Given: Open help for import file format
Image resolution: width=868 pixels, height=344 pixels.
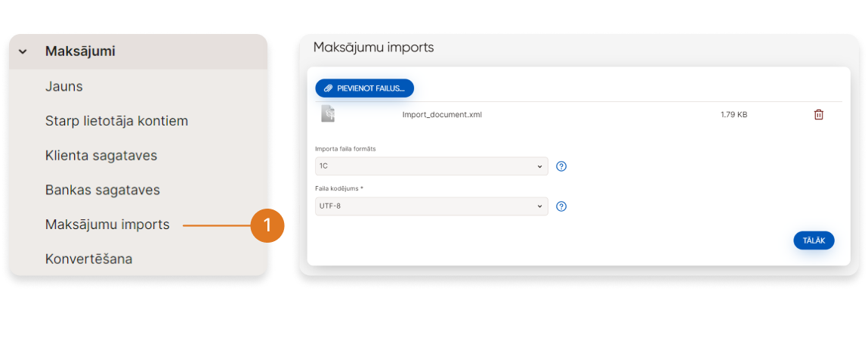Looking at the screenshot, I should tap(561, 166).
